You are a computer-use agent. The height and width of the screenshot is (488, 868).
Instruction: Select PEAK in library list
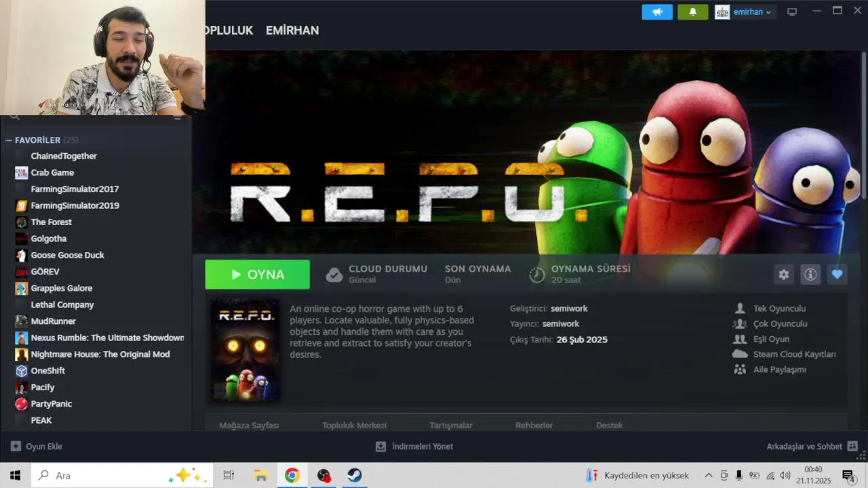41,420
